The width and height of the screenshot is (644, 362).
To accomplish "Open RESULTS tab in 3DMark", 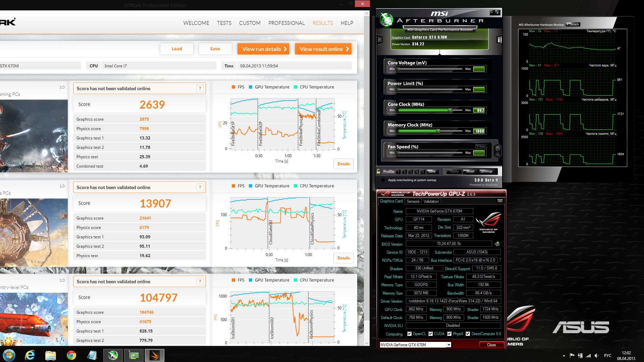I will 323,23.
